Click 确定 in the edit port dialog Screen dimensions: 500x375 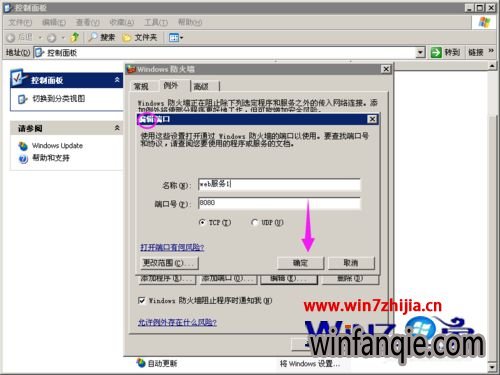click(x=300, y=263)
